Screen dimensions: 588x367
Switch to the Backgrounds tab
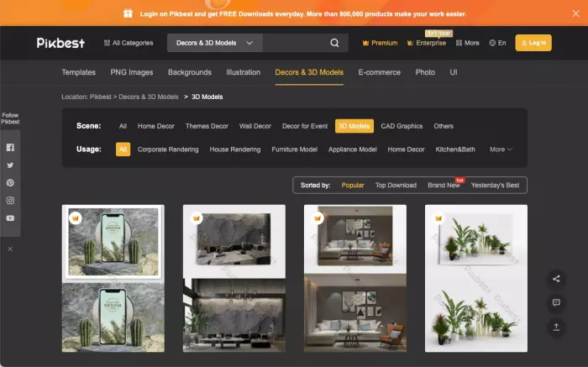coord(190,72)
